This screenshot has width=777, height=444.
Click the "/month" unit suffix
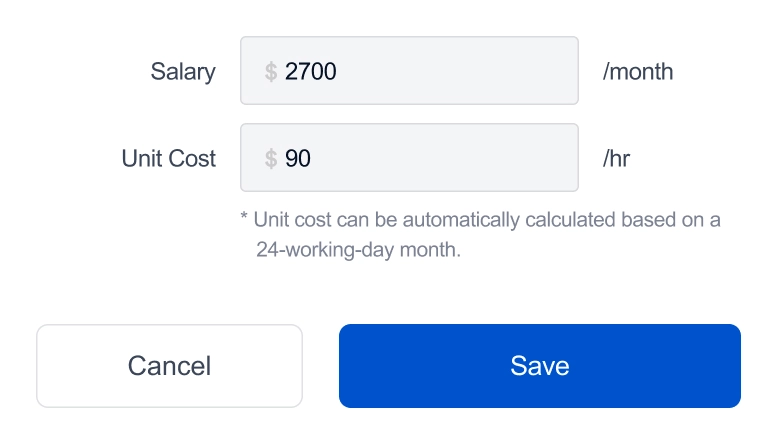click(638, 72)
